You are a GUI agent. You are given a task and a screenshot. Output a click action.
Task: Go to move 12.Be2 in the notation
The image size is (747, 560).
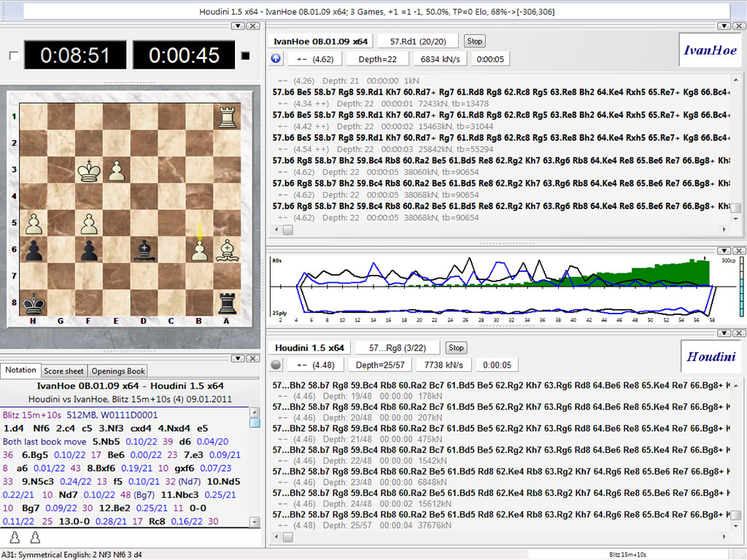(x=115, y=508)
